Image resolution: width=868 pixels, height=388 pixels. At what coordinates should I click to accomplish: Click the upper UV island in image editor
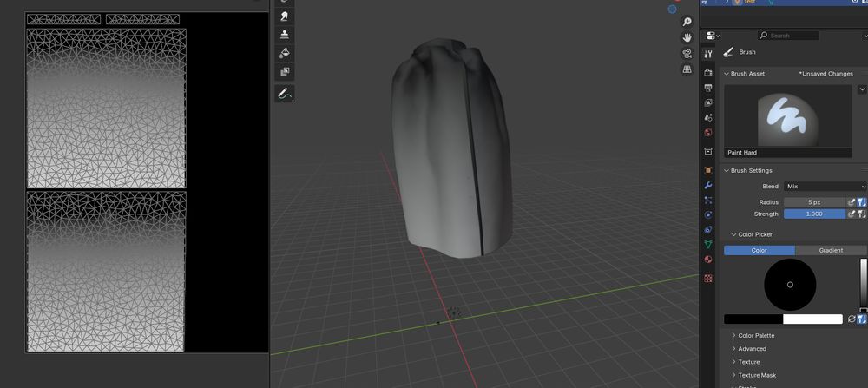click(x=106, y=109)
